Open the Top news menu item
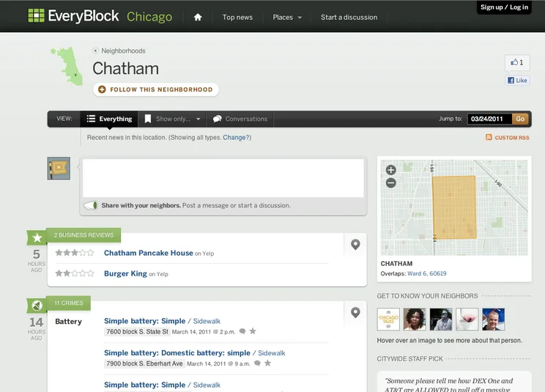The width and height of the screenshot is (545, 392). tap(237, 17)
